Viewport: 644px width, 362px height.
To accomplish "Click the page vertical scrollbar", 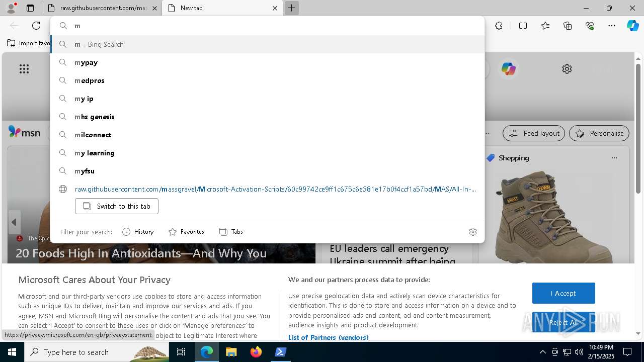I will pyautogui.click(x=638, y=128).
